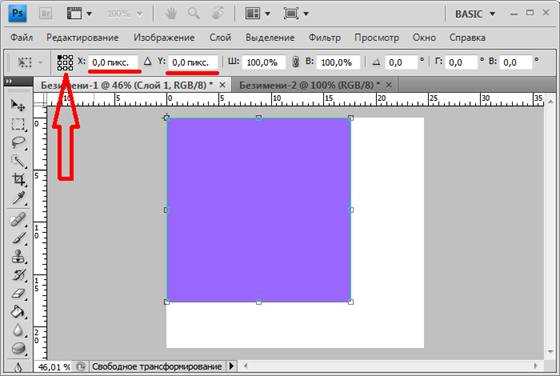Open the zoom level dropdown in top bar

pyautogui.click(x=124, y=14)
